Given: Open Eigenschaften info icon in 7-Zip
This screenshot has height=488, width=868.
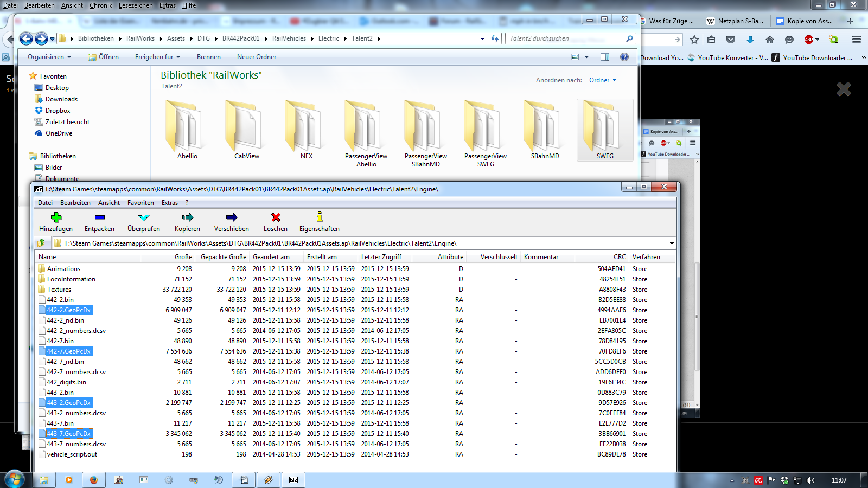Looking at the screenshot, I should (320, 217).
